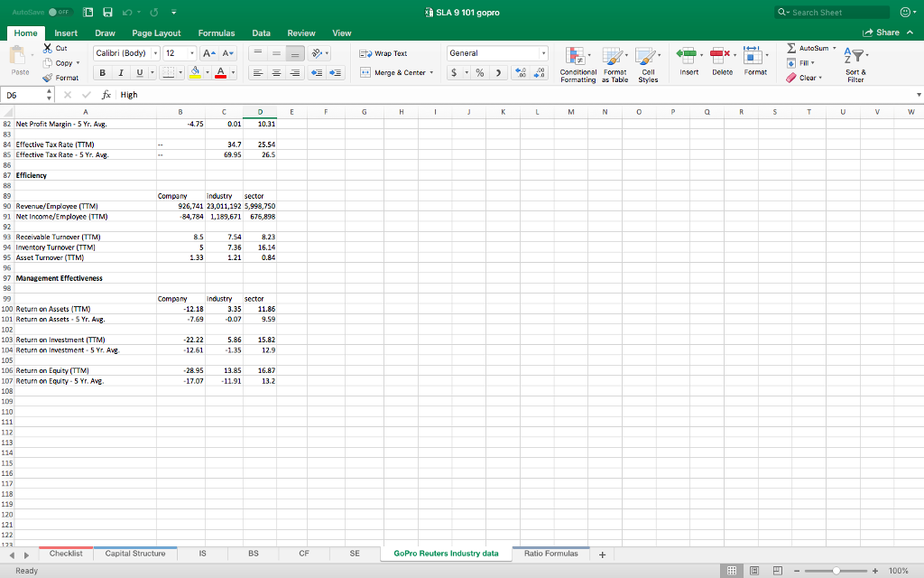Screen dimensions: 924x578
Task: Increase decimal places
Action: click(521, 72)
